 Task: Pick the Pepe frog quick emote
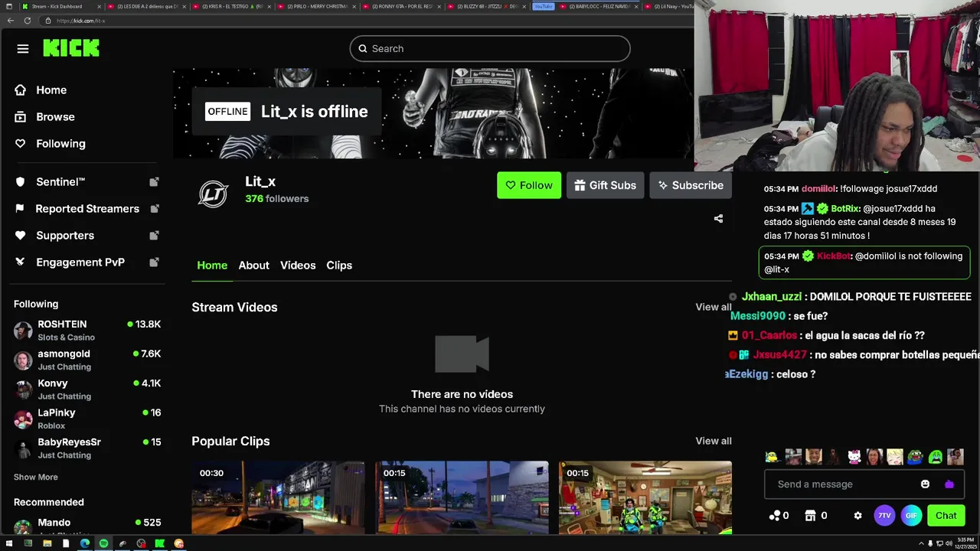pyautogui.click(x=915, y=458)
